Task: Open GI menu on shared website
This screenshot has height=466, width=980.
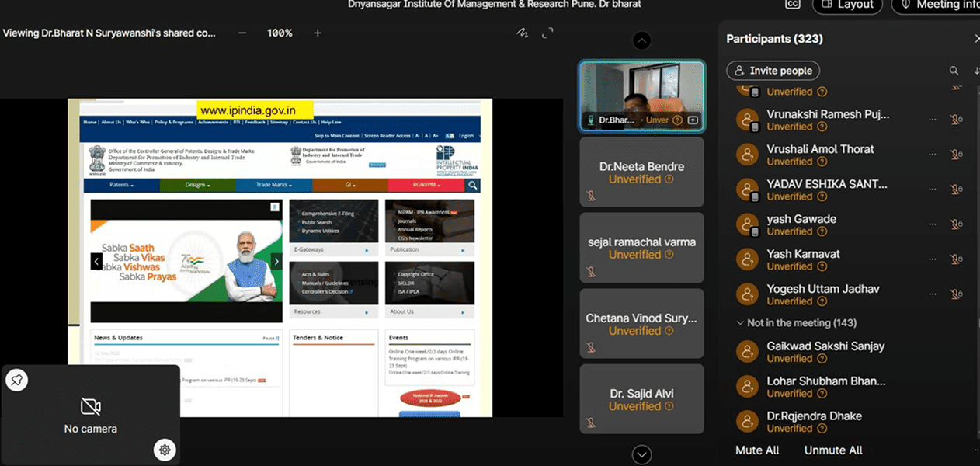Action: coord(349,185)
